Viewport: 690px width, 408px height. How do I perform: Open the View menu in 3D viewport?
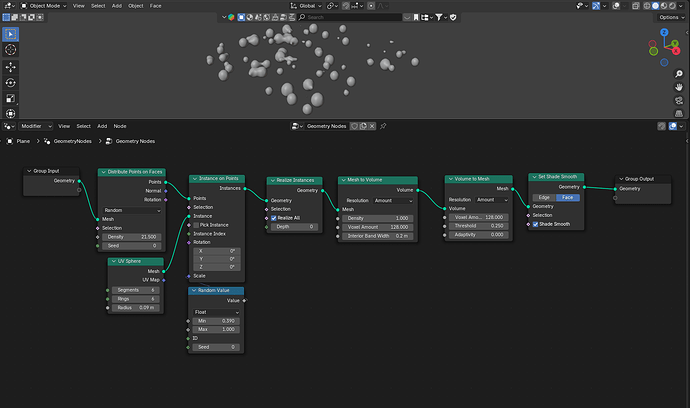coord(78,6)
